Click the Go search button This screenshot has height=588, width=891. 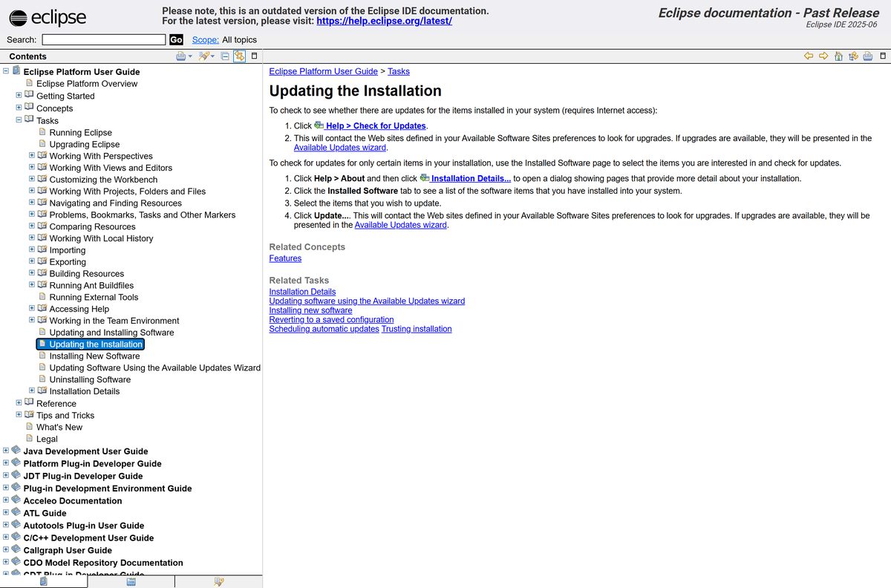(176, 40)
